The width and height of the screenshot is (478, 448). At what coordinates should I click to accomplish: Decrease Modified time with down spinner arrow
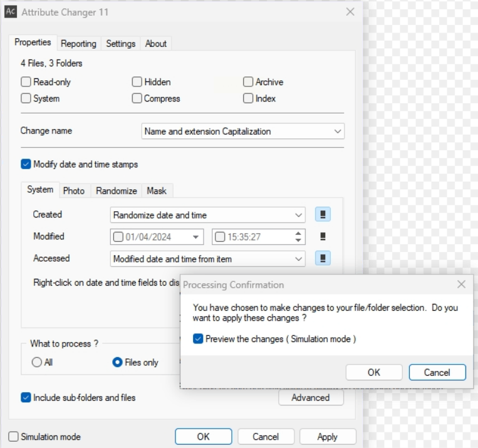pyautogui.click(x=298, y=241)
